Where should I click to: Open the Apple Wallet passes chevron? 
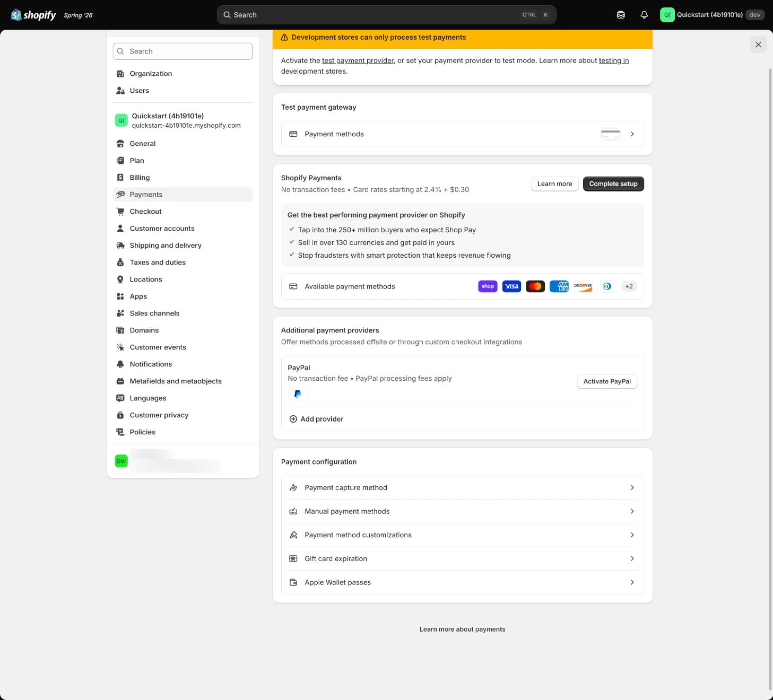632,582
